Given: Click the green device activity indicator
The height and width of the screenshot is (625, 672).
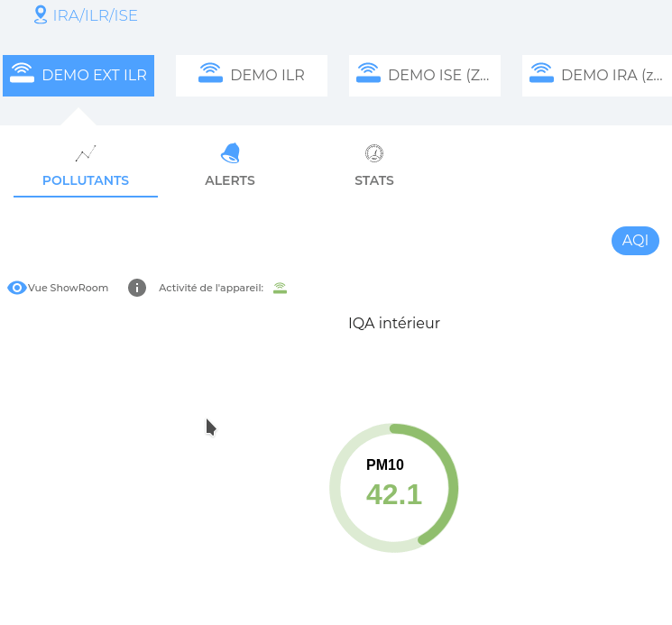Looking at the screenshot, I should 280,288.
